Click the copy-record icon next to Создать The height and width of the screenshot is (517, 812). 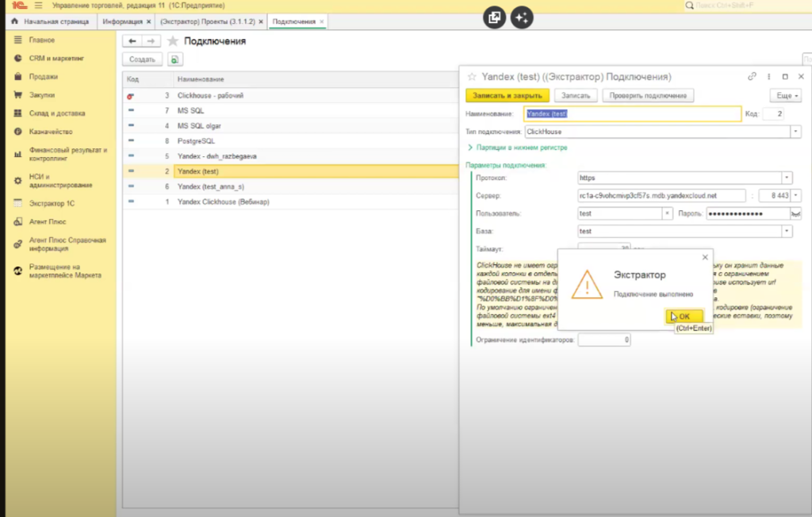pyautogui.click(x=175, y=59)
